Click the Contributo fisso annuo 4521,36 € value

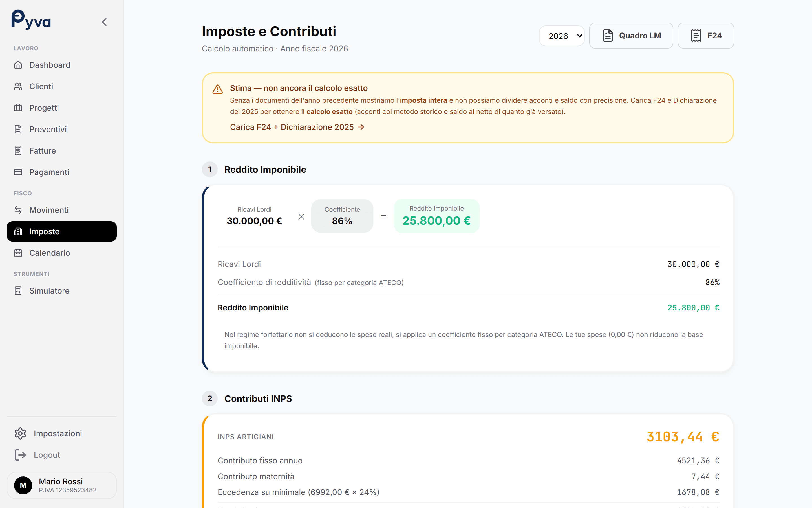pyautogui.click(x=698, y=461)
